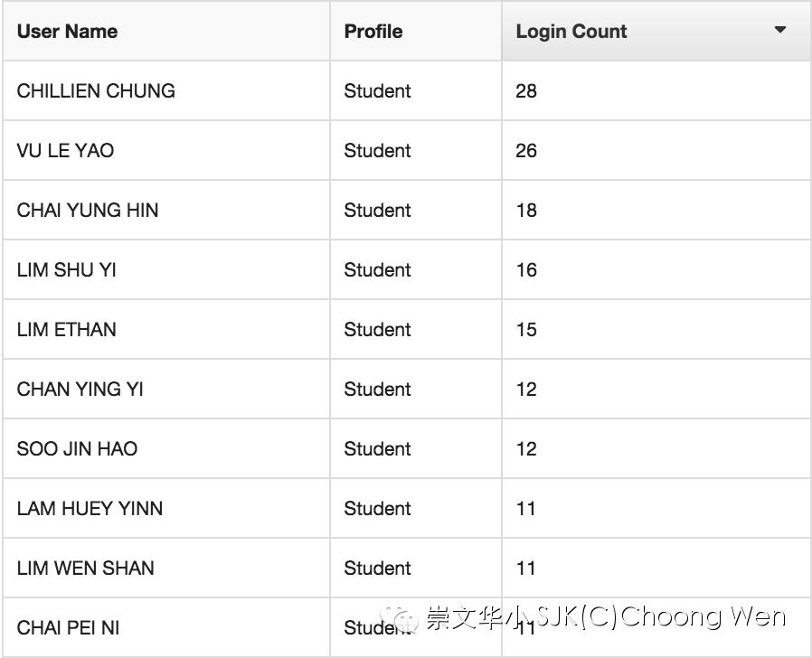Click the login count 16 cell

click(x=656, y=269)
